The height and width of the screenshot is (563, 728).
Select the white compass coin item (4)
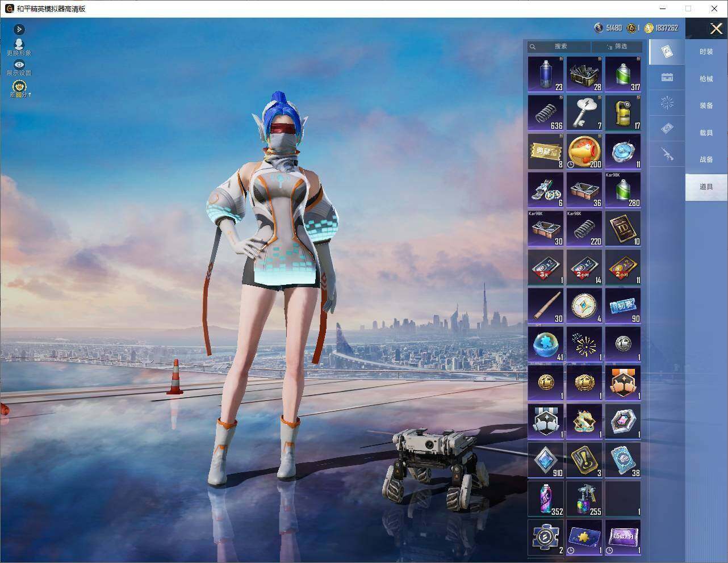tap(584, 305)
